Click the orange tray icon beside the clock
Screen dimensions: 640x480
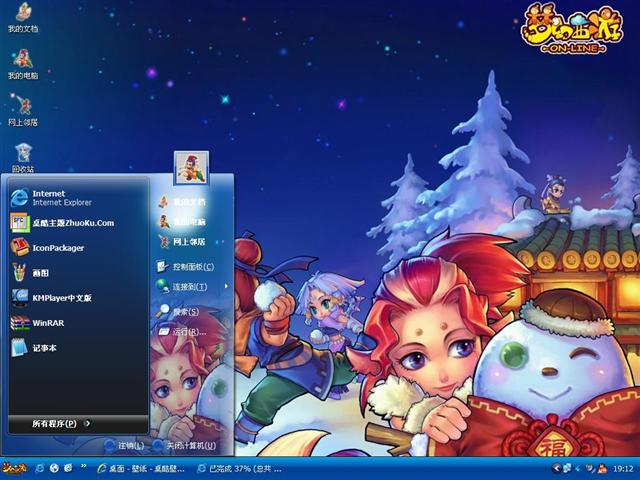(602, 469)
